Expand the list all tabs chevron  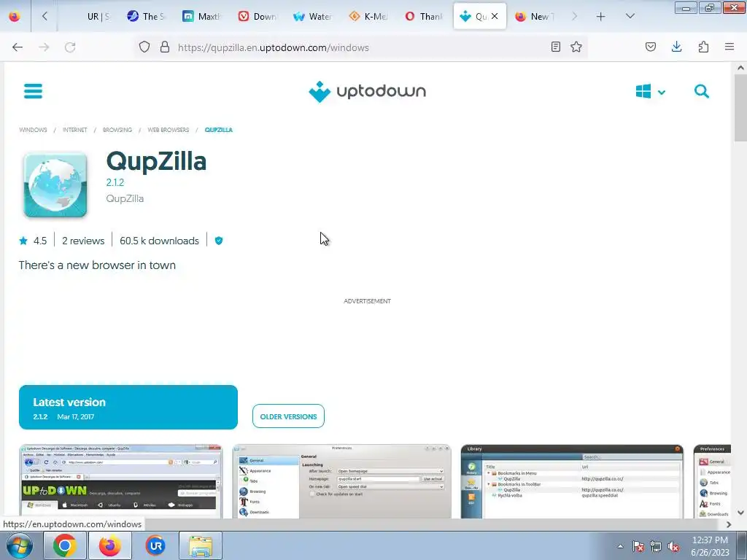tap(630, 16)
